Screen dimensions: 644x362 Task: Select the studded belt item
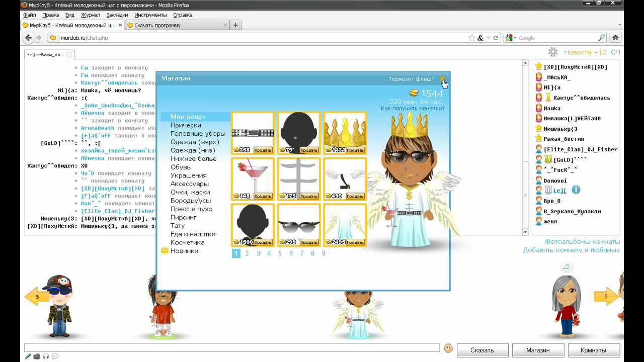pos(253,133)
